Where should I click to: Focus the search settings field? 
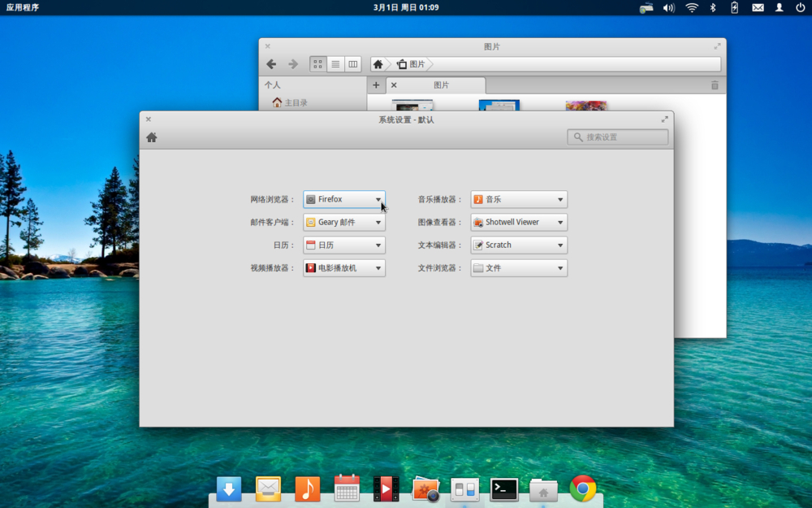[618, 137]
